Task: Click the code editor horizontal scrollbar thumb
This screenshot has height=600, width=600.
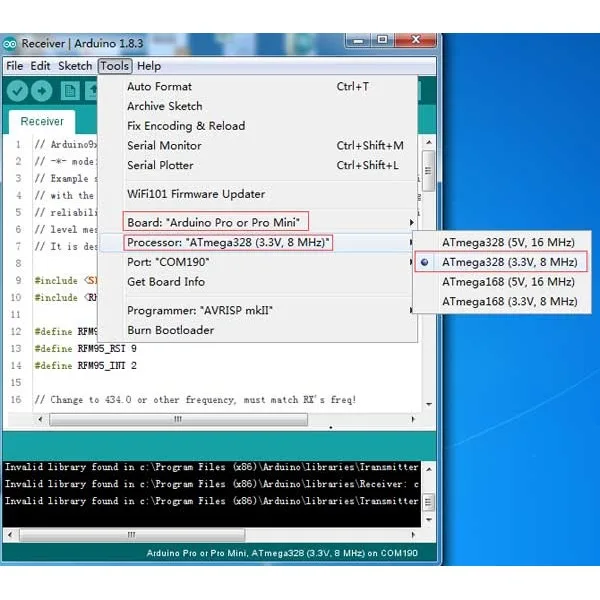Action: [178, 419]
